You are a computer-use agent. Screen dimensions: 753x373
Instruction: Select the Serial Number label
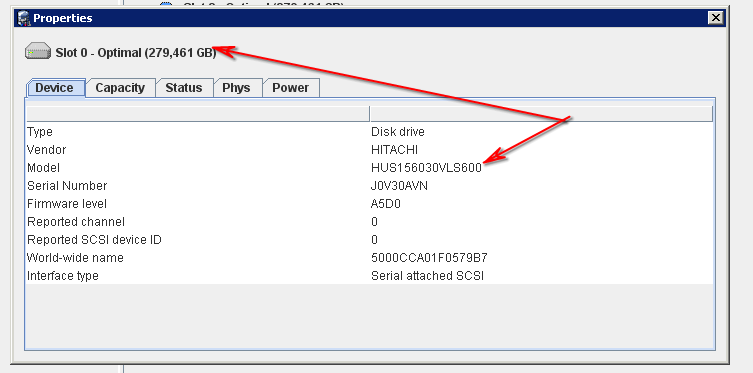tap(67, 186)
